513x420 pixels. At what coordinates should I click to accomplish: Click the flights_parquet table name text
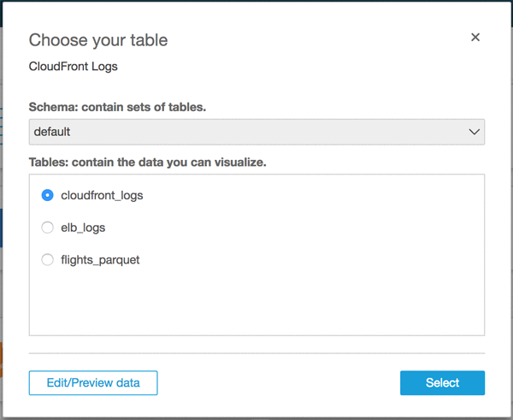(100, 259)
